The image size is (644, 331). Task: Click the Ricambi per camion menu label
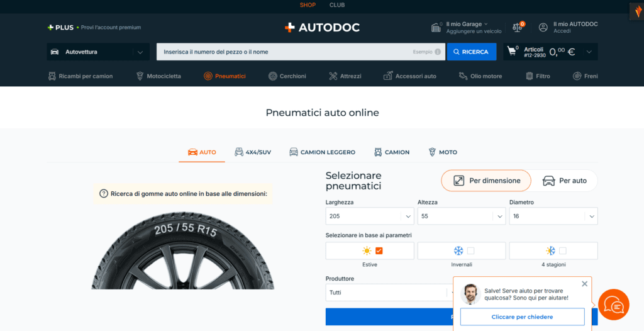[x=86, y=76]
